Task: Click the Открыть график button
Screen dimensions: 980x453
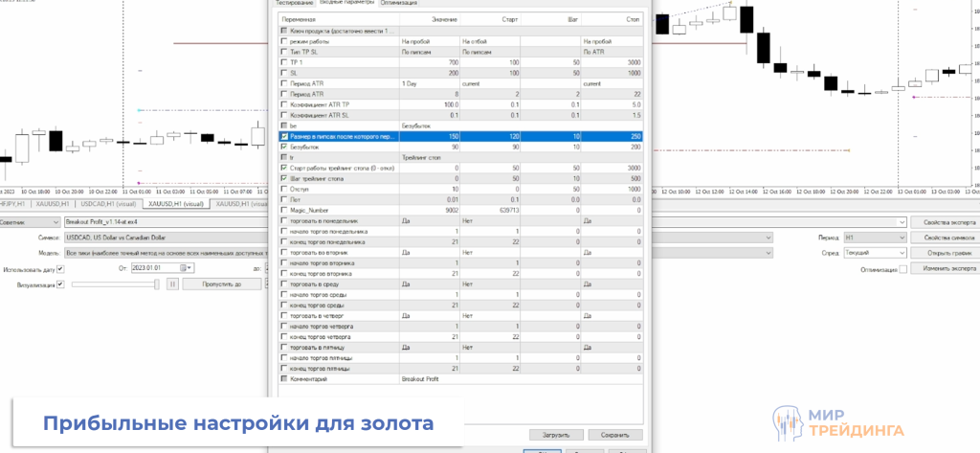Action: [943, 253]
